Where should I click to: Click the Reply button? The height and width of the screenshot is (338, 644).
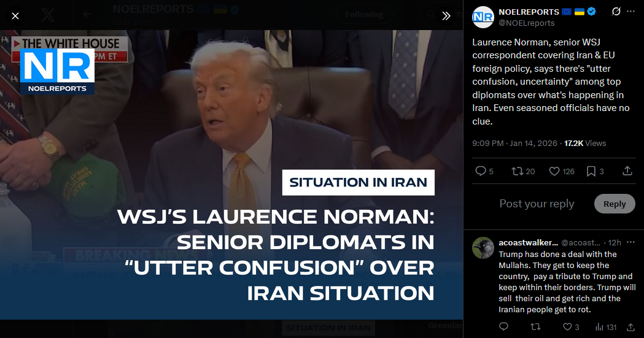click(x=615, y=204)
